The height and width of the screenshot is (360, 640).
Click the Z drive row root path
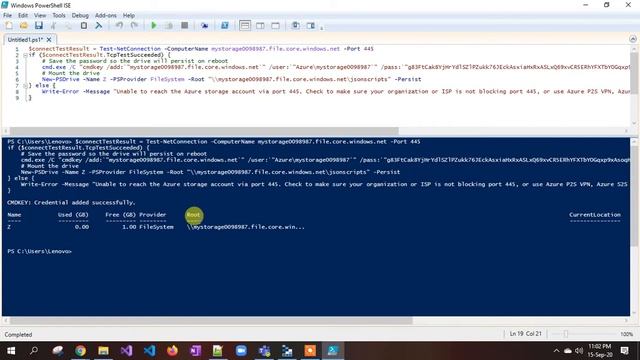[246, 227]
